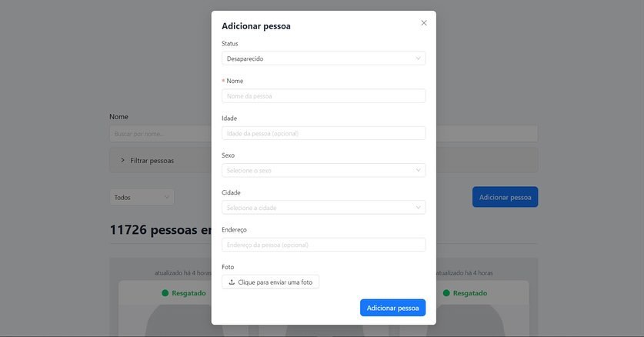Click the Cidade dropdown chevron icon
Image resolution: width=644 pixels, height=337 pixels.
pos(418,207)
